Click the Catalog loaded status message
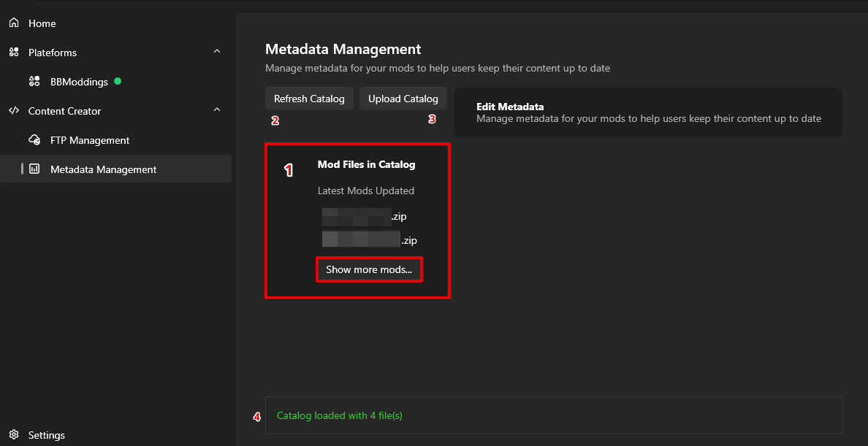Screen dimensions: 868x446 pyautogui.click(x=340, y=416)
